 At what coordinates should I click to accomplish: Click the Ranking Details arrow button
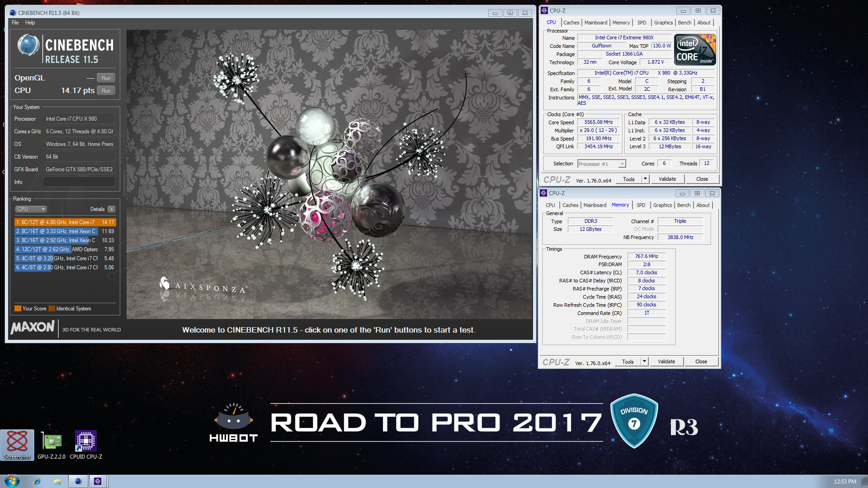pyautogui.click(x=112, y=209)
